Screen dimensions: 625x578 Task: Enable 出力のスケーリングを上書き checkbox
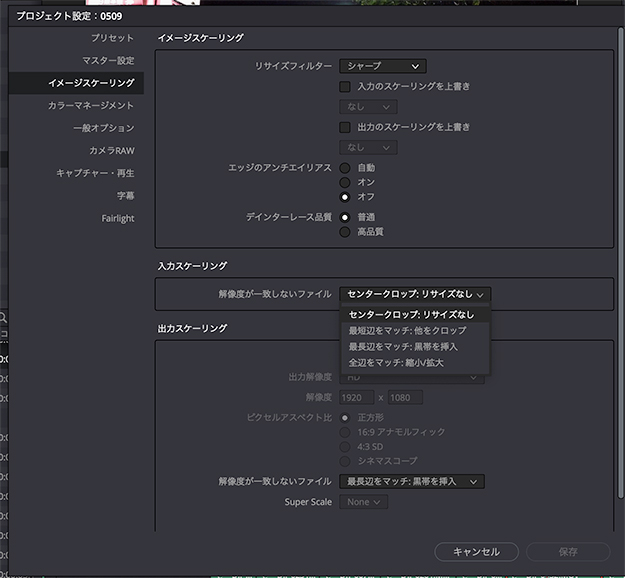coord(345,127)
